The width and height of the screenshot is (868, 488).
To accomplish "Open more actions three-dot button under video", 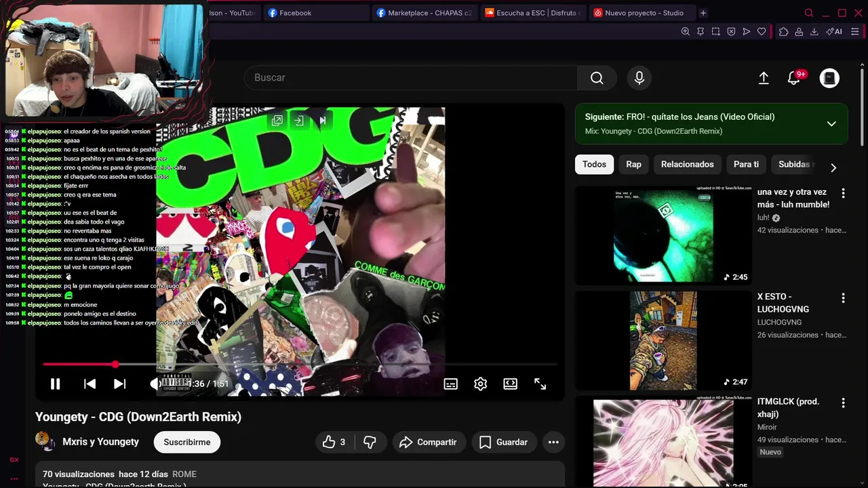I will [553, 442].
